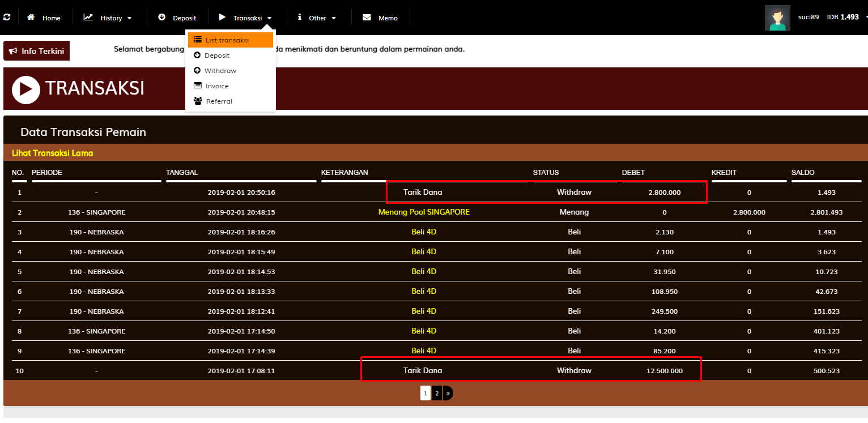Click the Referral people icon in menu
Image resolution: width=868 pixels, height=423 pixels.
(x=198, y=101)
